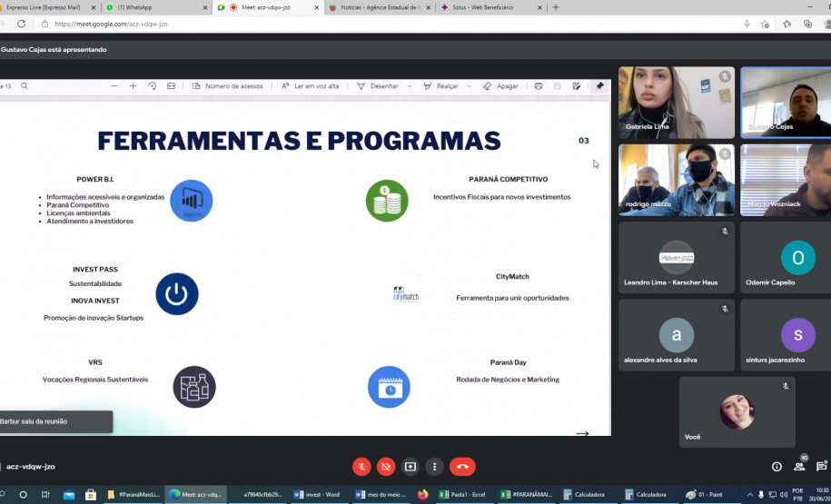Turn on the camera in Meet
The width and height of the screenshot is (831, 504).
(x=386, y=467)
